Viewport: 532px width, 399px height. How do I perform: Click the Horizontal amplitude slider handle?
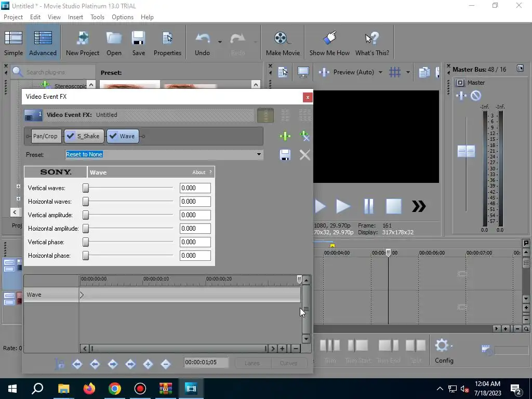pos(86,229)
